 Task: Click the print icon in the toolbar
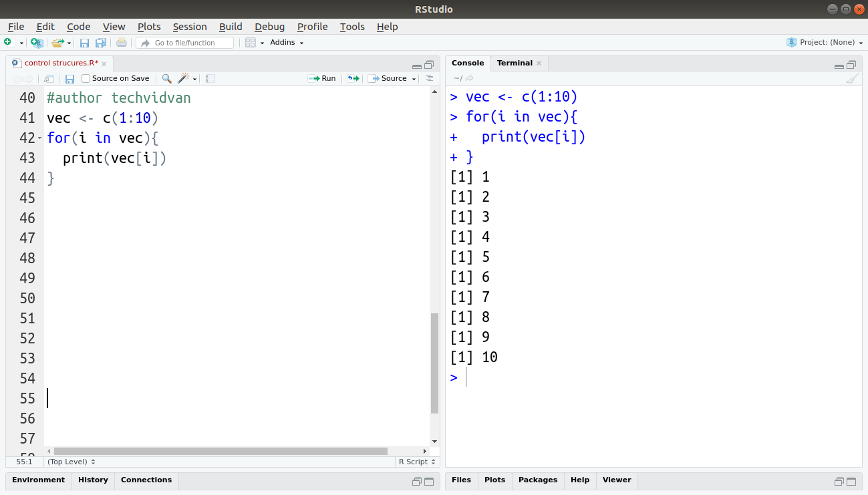point(120,42)
